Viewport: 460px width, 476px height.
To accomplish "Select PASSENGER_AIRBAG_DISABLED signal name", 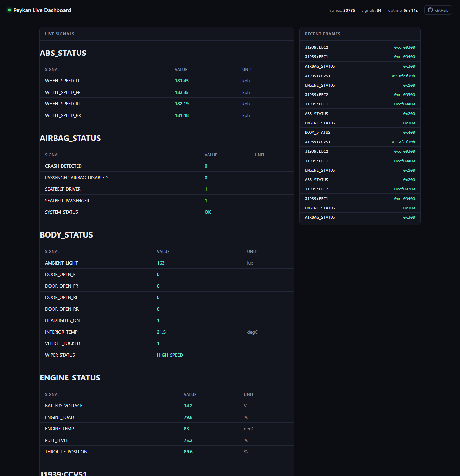I will pyautogui.click(x=76, y=178).
